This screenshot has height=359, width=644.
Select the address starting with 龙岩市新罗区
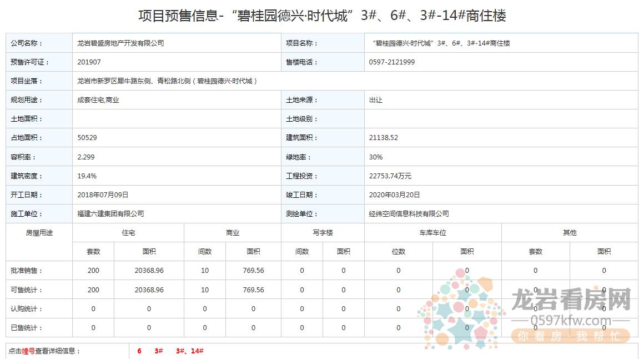[167, 81]
